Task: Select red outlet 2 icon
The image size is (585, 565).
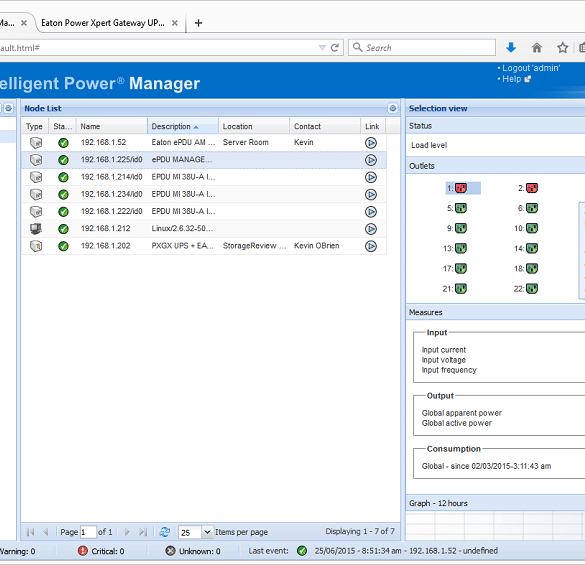Action: pyautogui.click(x=532, y=188)
